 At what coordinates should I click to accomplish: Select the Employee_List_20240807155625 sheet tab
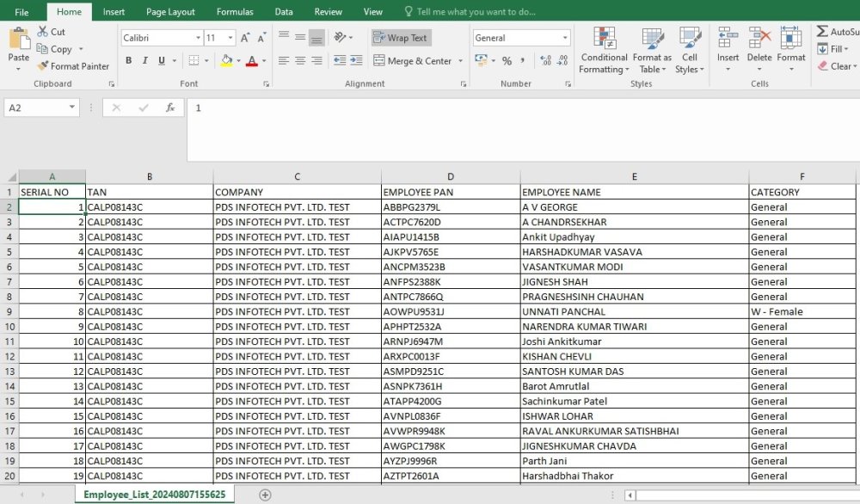pos(154,495)
